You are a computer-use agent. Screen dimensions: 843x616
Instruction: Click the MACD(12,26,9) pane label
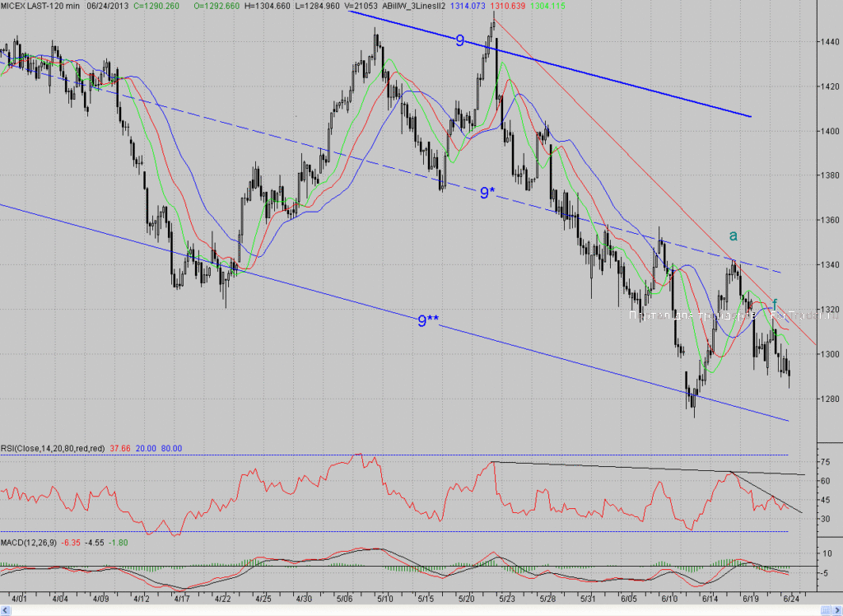tap(29, 543)
